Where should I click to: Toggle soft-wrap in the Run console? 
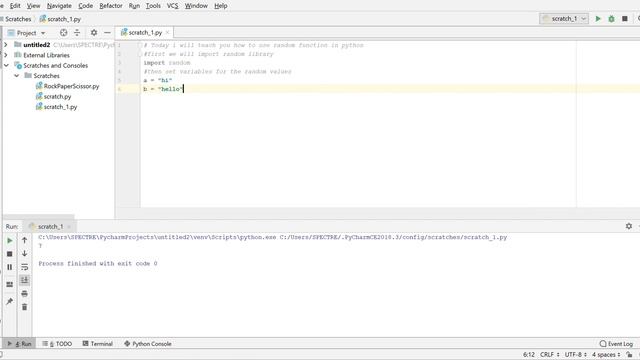(24, 267)
